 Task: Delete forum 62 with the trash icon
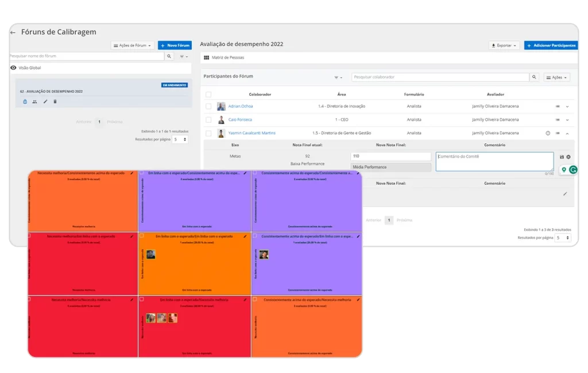55,102
